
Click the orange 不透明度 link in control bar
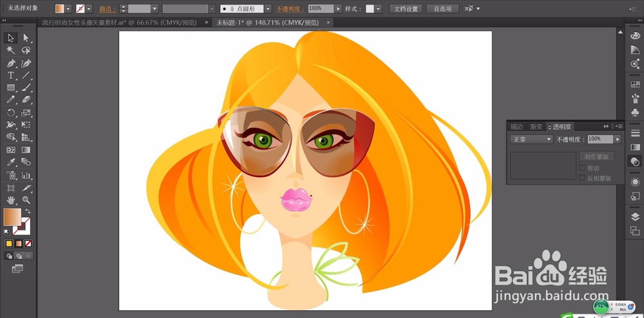(x=290, y=8)
